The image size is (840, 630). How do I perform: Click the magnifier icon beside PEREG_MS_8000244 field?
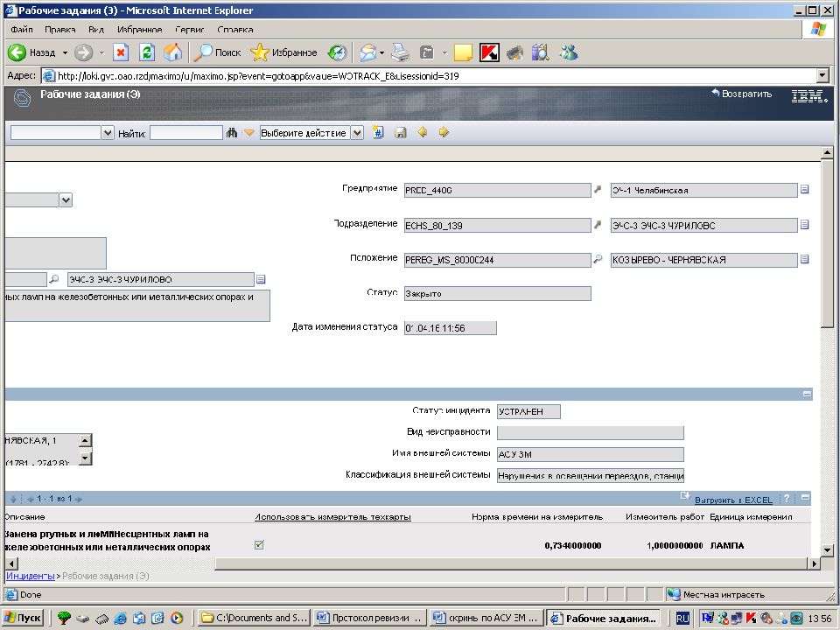tap(598, 259)
